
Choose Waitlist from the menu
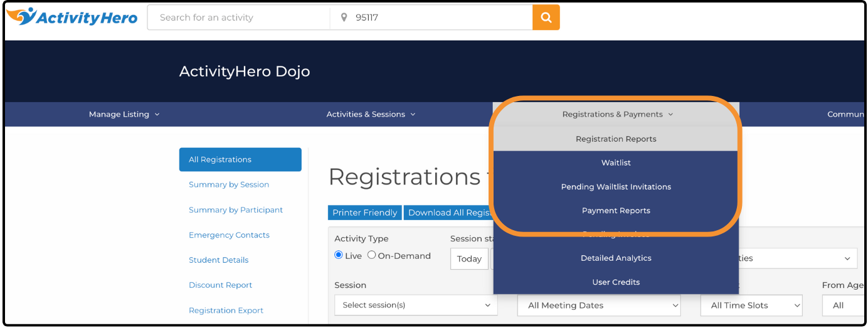616,163
